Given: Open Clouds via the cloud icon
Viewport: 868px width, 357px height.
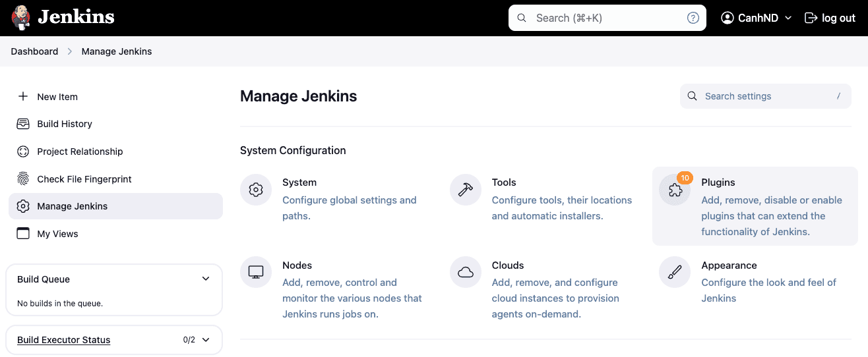Looking at the screenshot, I should pos(466,273).
